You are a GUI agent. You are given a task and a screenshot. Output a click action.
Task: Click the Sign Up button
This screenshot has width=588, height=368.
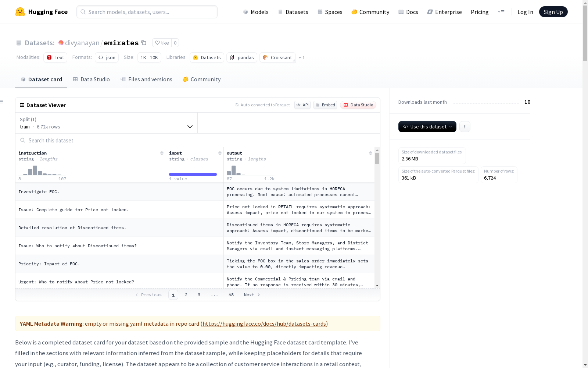[x=553, y=12]
